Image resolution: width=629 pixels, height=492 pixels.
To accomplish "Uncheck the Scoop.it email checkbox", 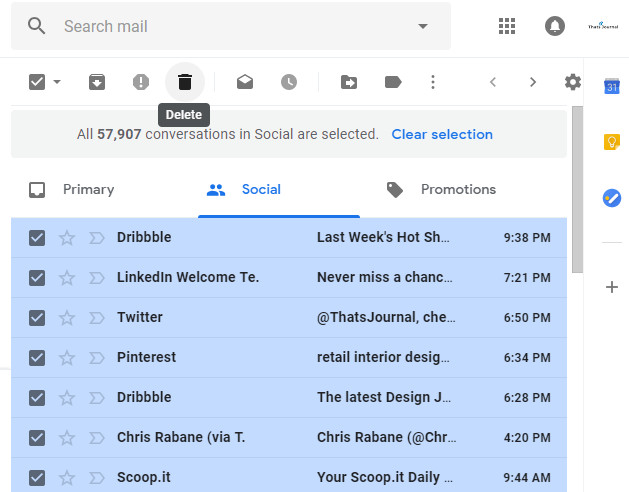I will point(37,478).
